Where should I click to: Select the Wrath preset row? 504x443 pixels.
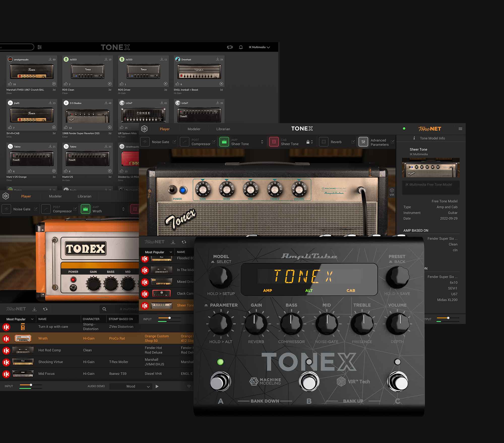coord(97,338)
